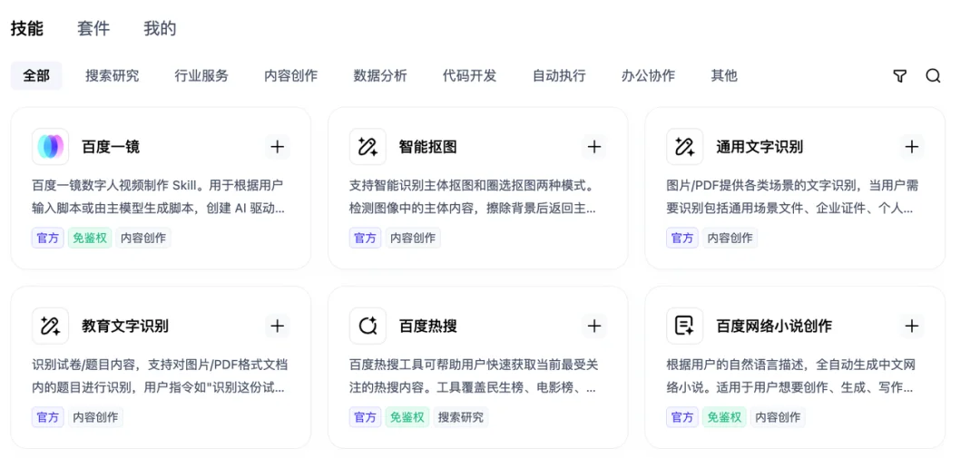Click the 免鉴权 tag on 百度热搜
This screenshot has height=458, width=980.
pos(407,417)
